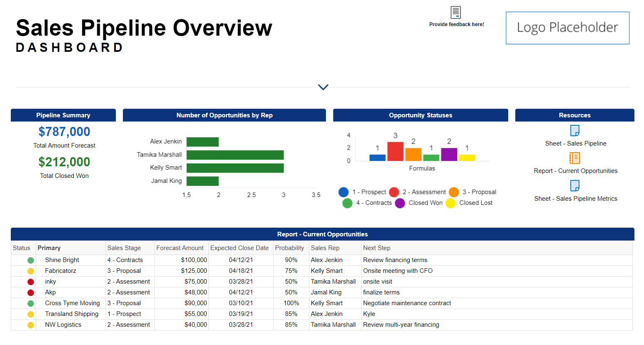
Task: Click the Provide feedback here! link
Action: pyautogui.click(x=456, y=24)
